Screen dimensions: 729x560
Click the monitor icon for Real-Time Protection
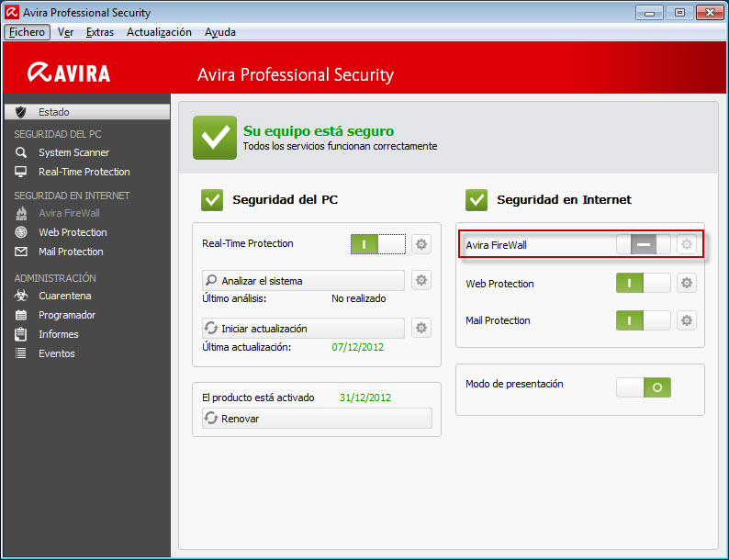click(x=21, y=172)
